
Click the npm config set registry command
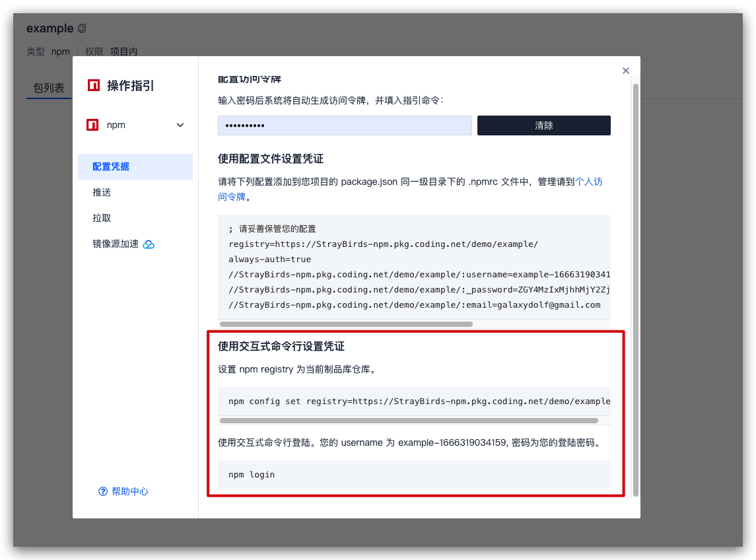coord(419,402)
